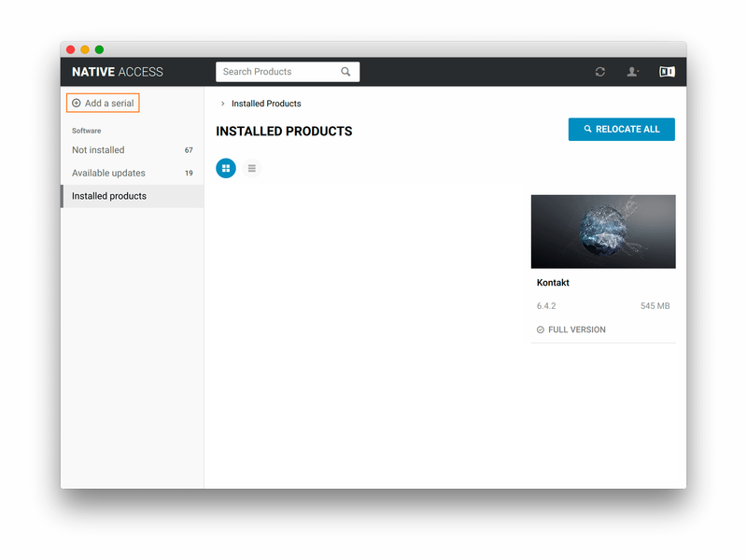This screenshot has height=560, width=747.
Task: Close the window with red button
Action: coord(71,49)
